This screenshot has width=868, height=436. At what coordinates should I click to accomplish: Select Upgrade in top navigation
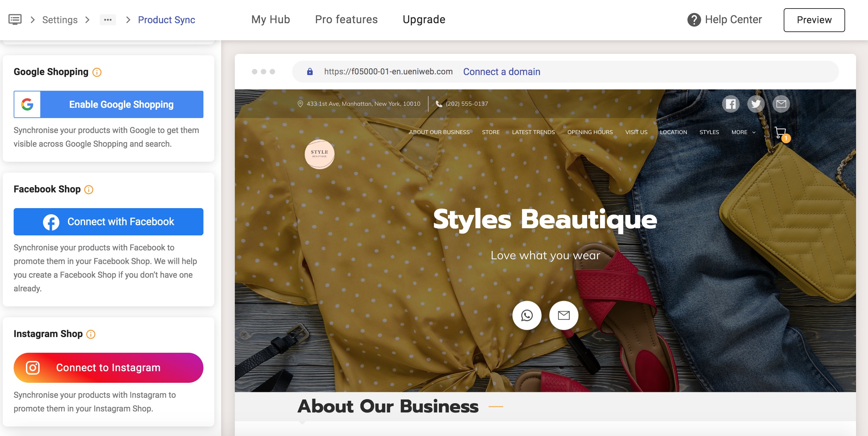click(424, 19)
